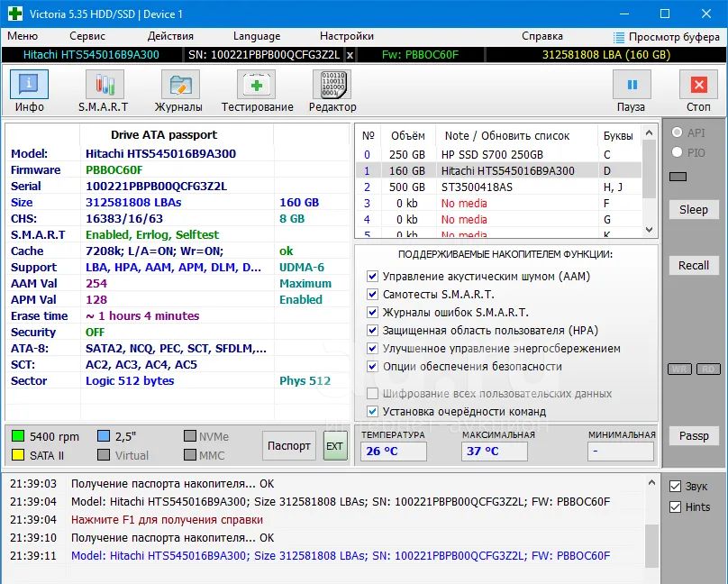The image size is (728, 584).
Task: Click the Drive ATA passport header
Action: 164,135
